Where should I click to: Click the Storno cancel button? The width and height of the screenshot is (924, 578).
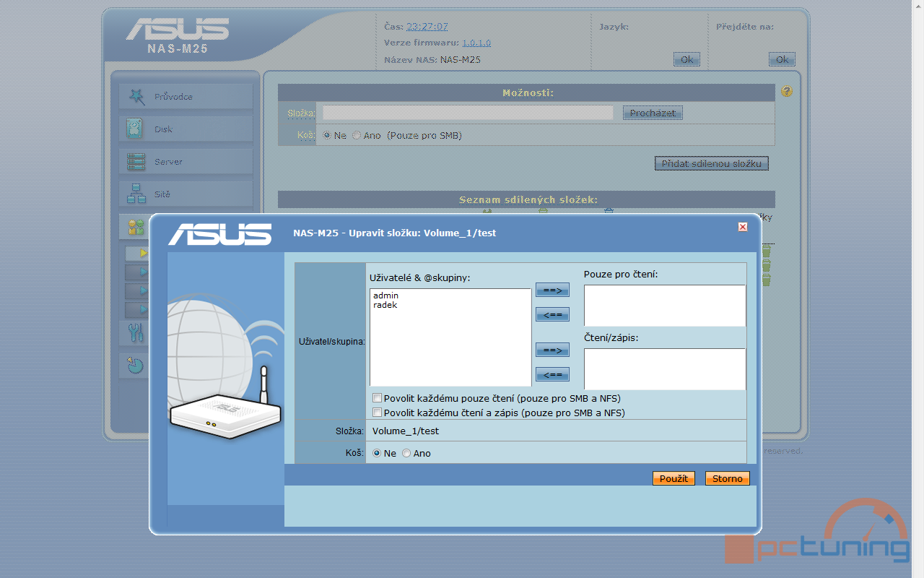tap(728, 478)
